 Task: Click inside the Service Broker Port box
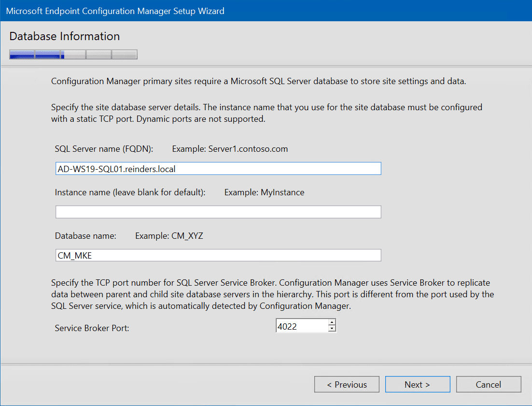[x=299, y=325]
